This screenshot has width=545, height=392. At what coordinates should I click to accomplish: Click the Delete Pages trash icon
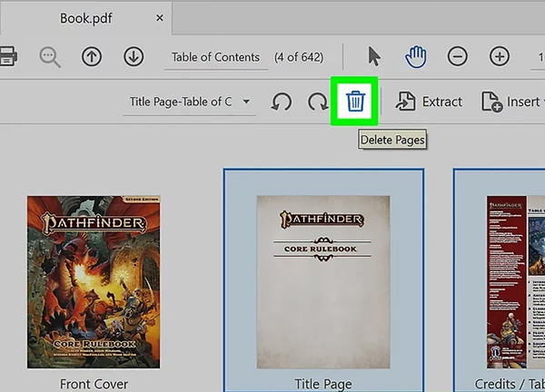(x=355, y=102)
